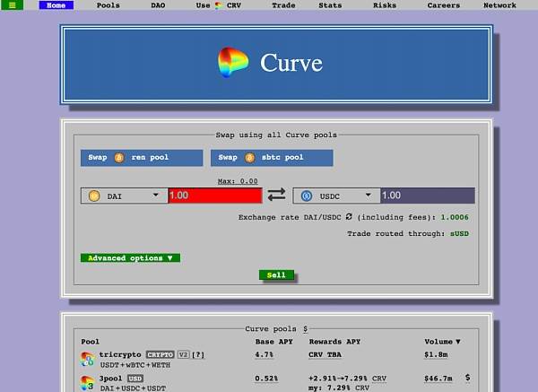538x392 pixels.
Task: Click the DAI+USDC+USDT composition text
Action: 133,388
